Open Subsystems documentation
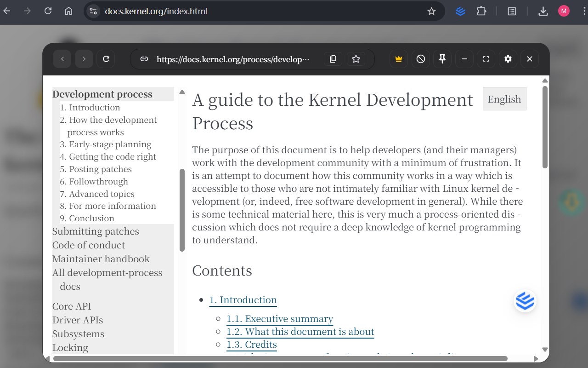The width and height of the screenshot is (588, 368). click(78, 334)
